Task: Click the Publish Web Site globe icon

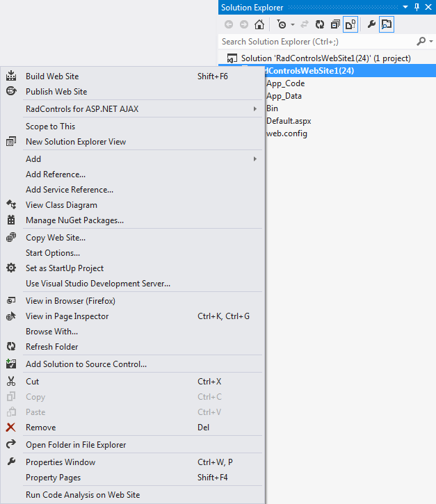Action: (x=11, y=91)
